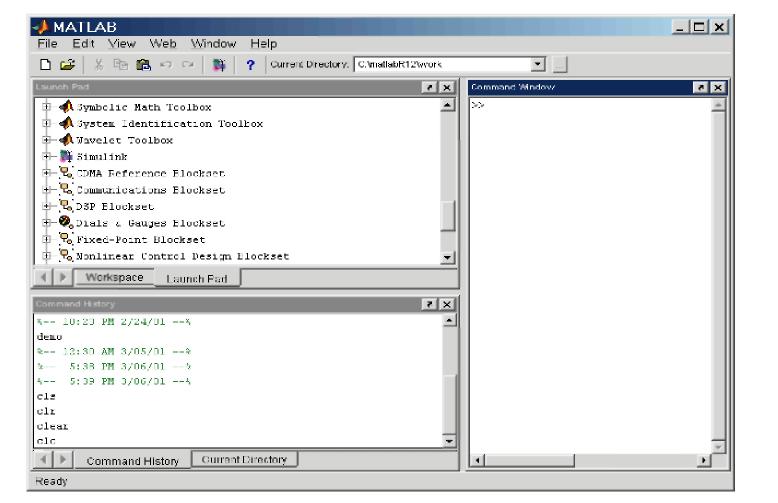778x503 pixels.
Task: Open Help with the question mark icon
Action: pyautogui.click(x=251, y=64)
